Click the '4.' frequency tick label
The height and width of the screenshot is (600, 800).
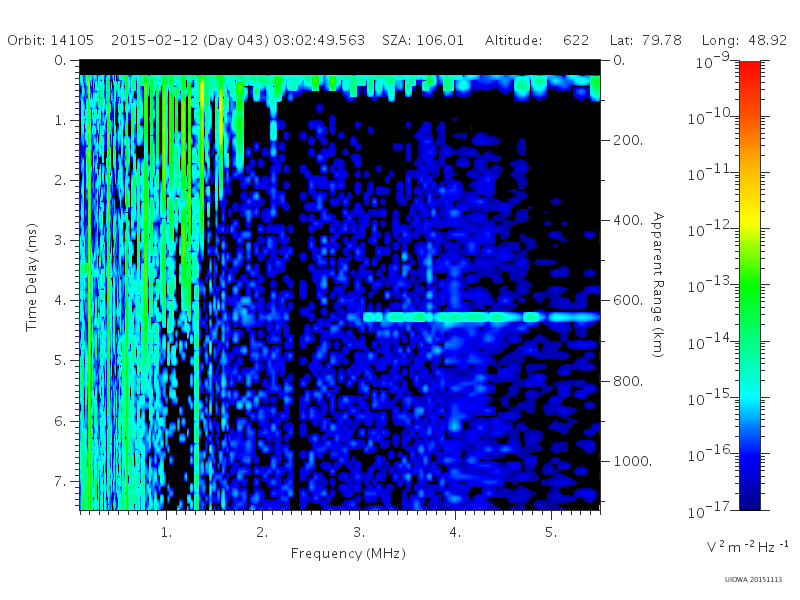click(455, 533)
